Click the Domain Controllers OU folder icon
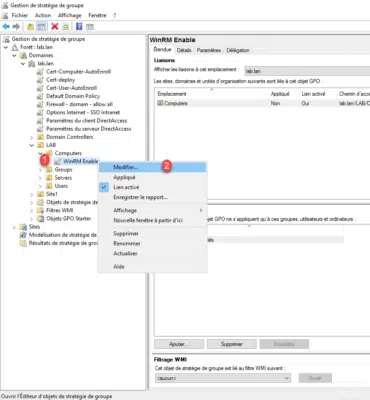Viewport: 370px width, 400px height. (40, 137)
